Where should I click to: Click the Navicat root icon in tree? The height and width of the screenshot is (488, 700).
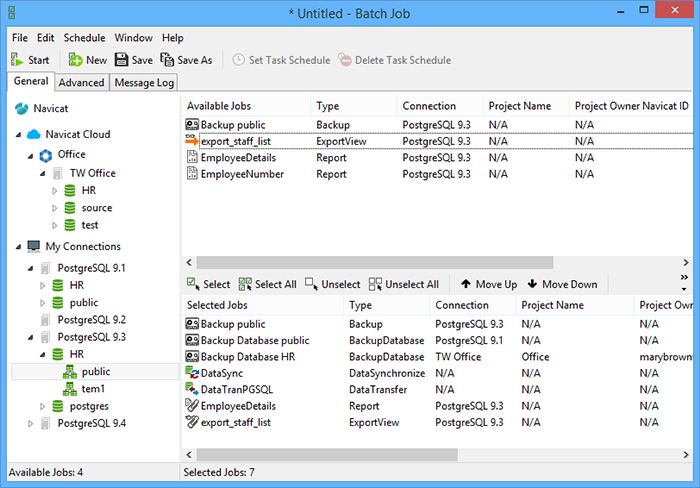(x=21, y=108)
